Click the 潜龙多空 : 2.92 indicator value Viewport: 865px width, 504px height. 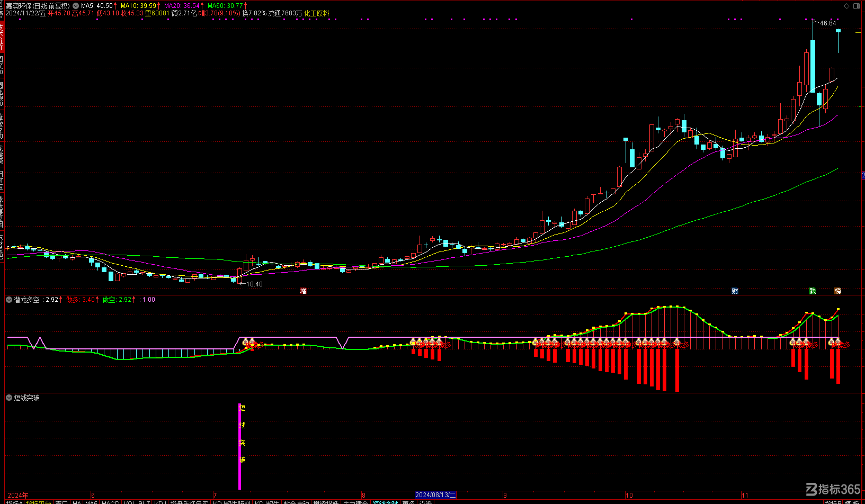point(37,300)
